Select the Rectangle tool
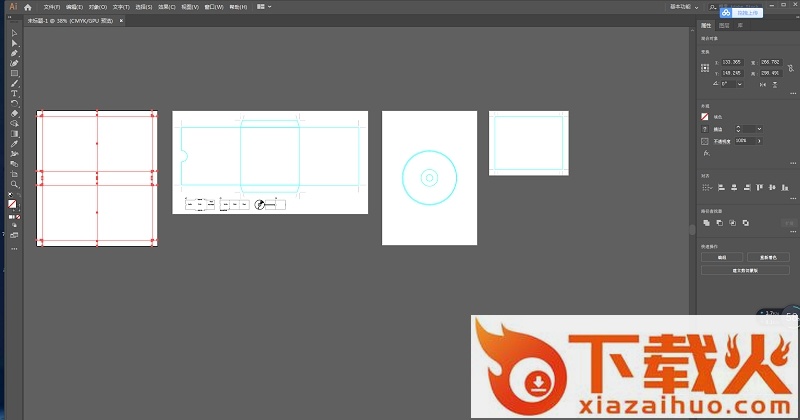Image resolution: width=800 pixels, height=420 pixels. coord(14,73)
